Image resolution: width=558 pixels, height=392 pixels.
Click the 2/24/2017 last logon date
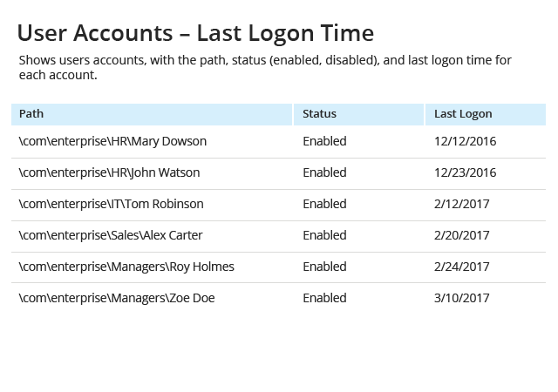point(461,267)
